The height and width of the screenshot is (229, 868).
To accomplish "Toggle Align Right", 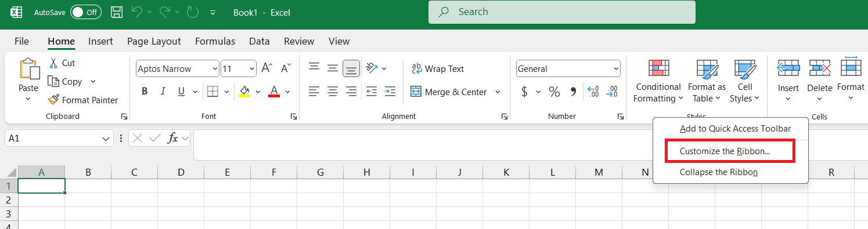I will tap(351, 92).
